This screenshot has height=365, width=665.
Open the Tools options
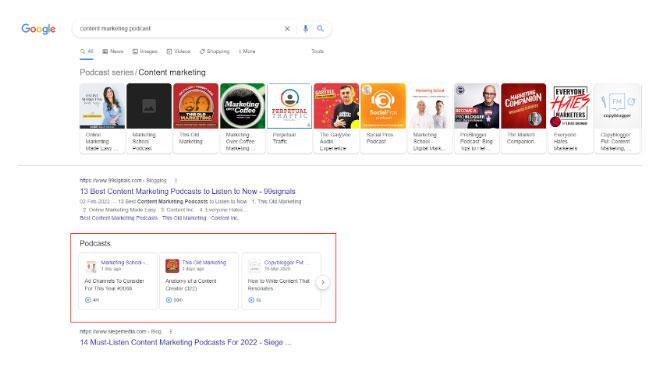[x=318, y=51]
